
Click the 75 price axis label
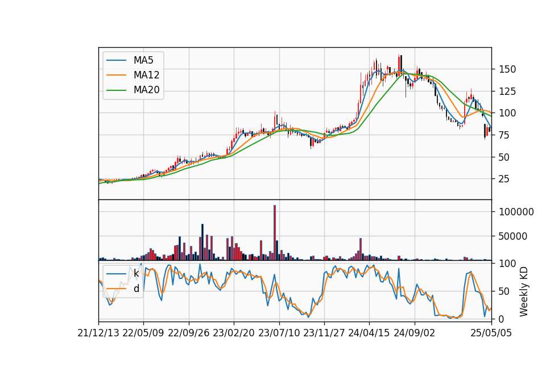coord(504,135)
